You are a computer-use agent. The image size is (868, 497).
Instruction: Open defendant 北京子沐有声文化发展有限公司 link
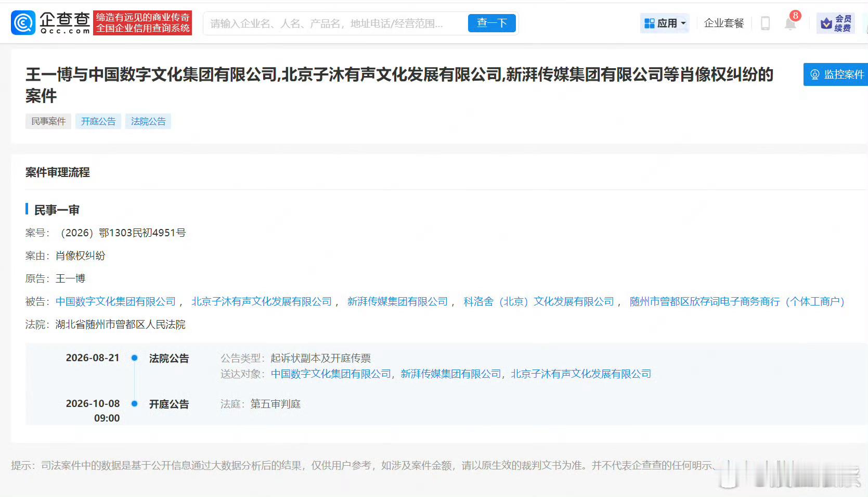click(262, 301)
